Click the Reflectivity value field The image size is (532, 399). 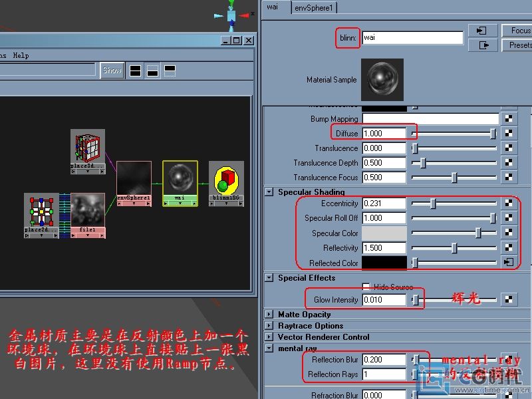tap(384, 248)
